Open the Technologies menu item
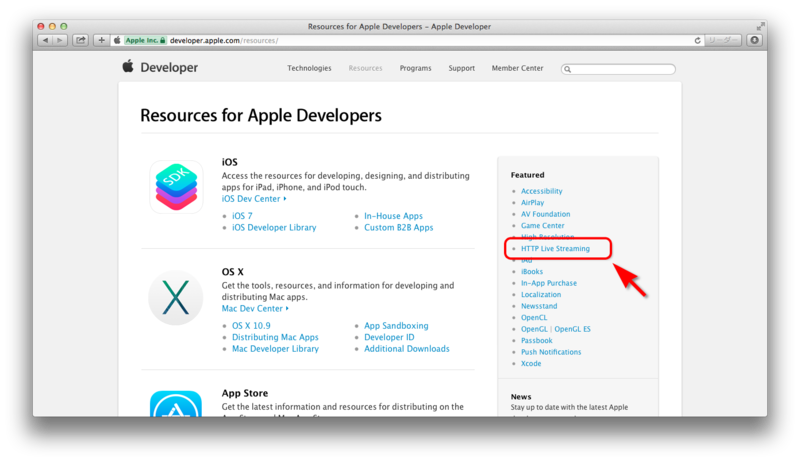Image resolution: width=800 pixels, height=462 pixels. coord(309,68)
